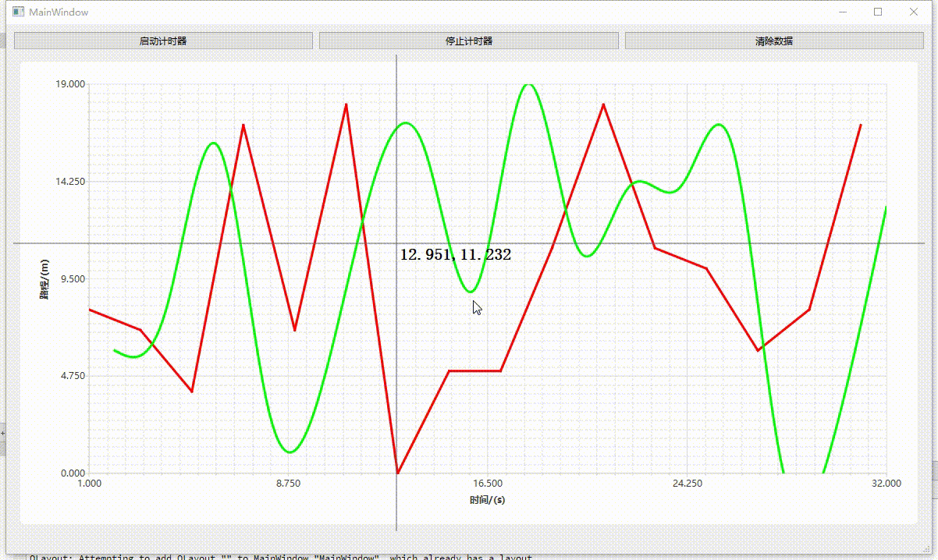Click the y-axis label 9.500
938x560 pixels.
(73, 278)
